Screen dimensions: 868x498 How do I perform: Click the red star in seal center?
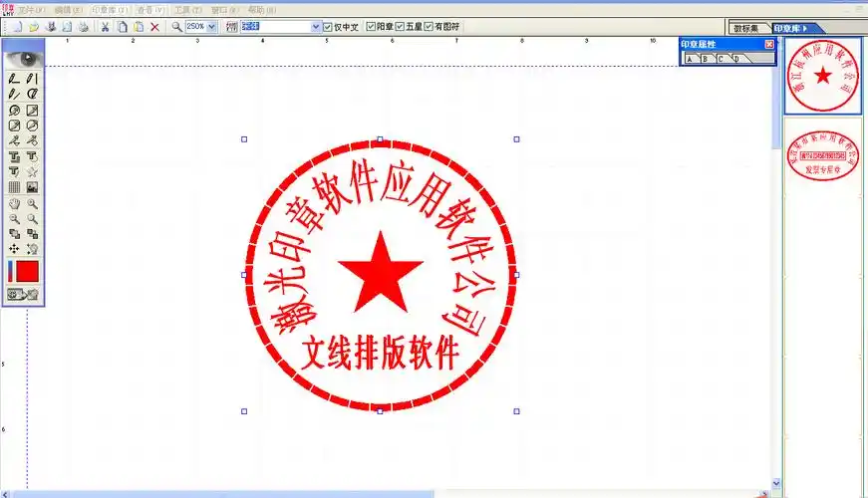[x=381, y=273]
